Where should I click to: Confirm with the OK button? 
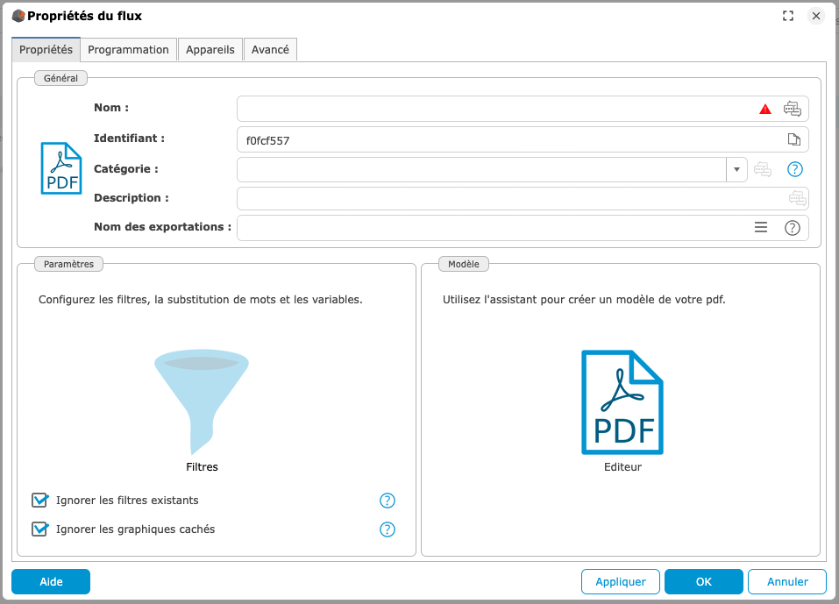(x=703, y=582)
